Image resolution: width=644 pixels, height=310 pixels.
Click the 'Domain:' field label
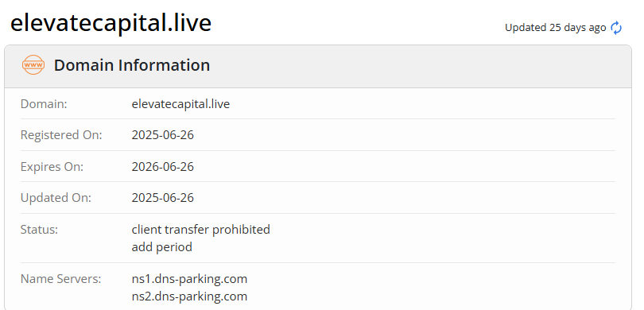44,104
